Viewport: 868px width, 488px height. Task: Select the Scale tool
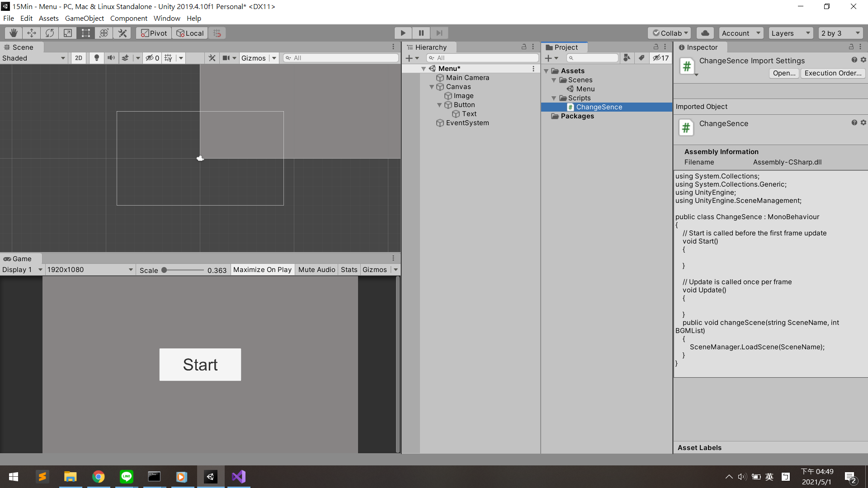coord(68,33)
